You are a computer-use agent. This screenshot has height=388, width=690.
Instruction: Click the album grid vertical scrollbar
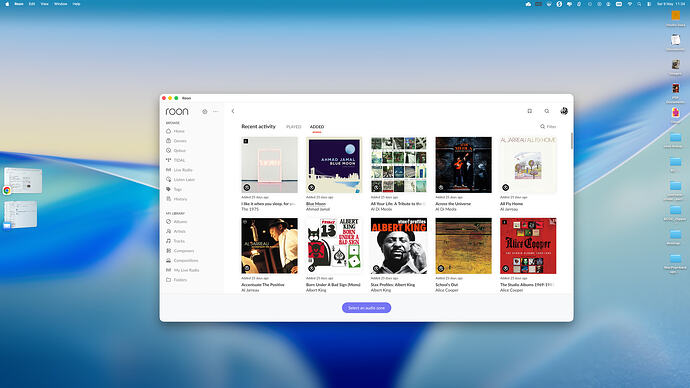pyautogui.click(x=572, y=141)
